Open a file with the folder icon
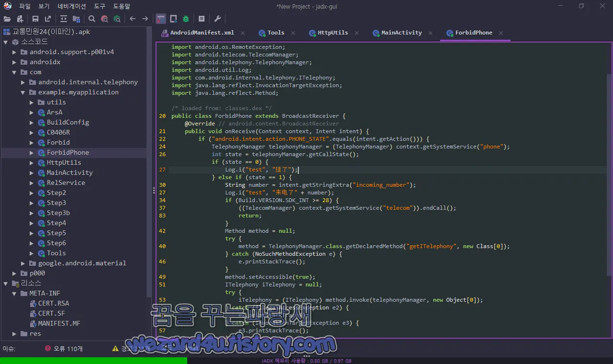 7,19
